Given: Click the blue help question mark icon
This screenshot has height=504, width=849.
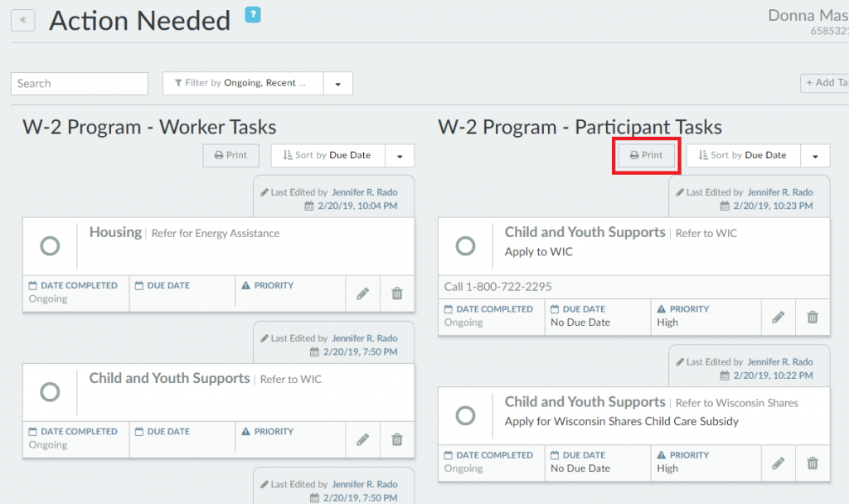Looking at the screenshot, I should tap(253, 14).
